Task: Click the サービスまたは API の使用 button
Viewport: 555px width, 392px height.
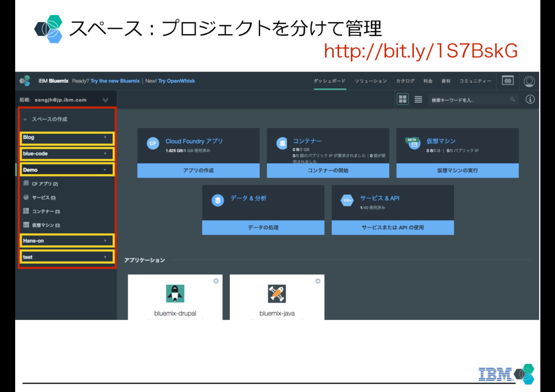Action: [x=392, y=227]
